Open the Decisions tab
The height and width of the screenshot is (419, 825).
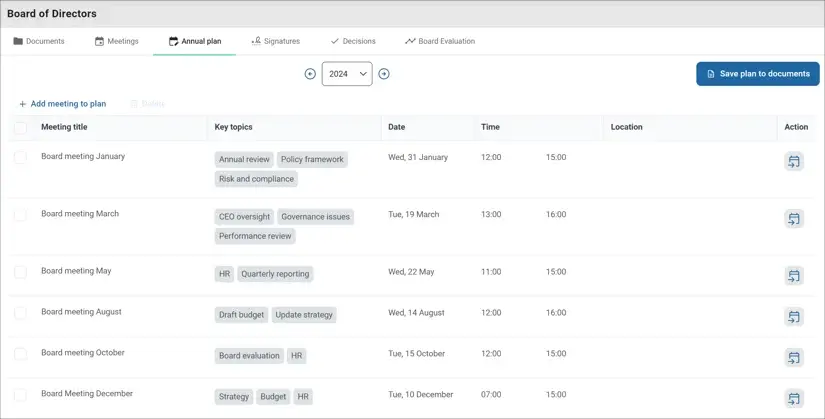point(353,41)
